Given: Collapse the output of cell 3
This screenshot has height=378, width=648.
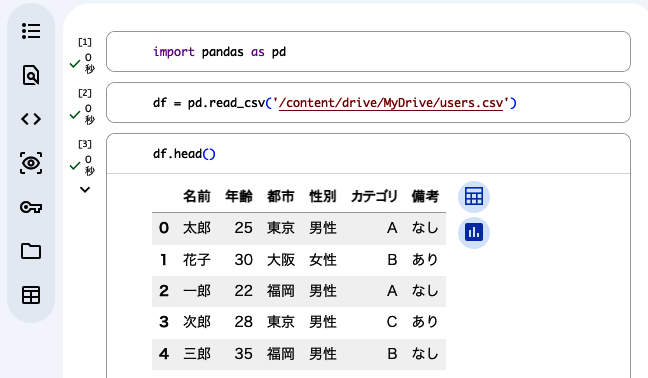Looking at the screenshot, I should [x=85, y=190].
